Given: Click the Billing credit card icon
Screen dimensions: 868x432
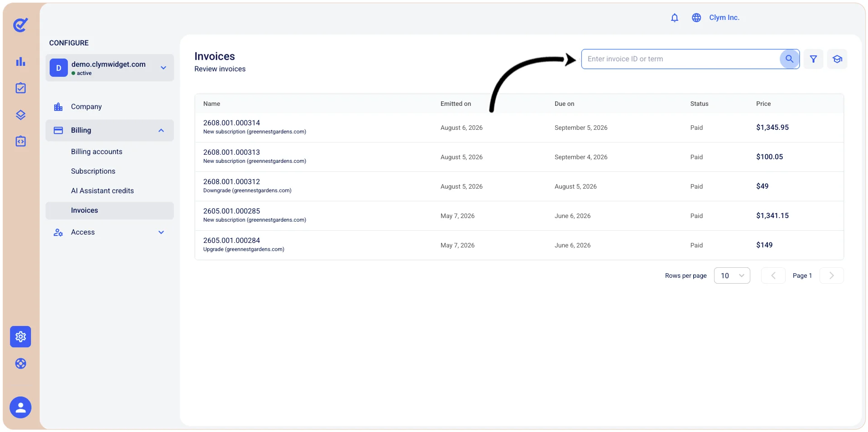Looking at the screenshot, I should [x=58, y=130].
